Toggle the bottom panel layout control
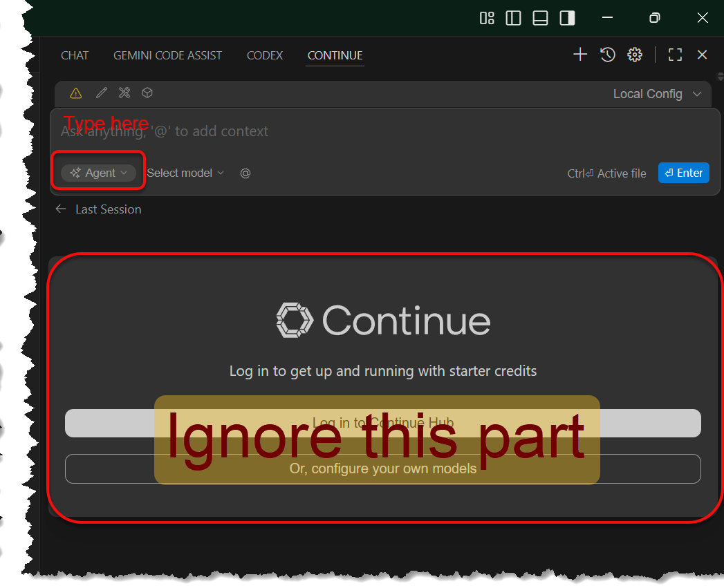 pos(540,18)
